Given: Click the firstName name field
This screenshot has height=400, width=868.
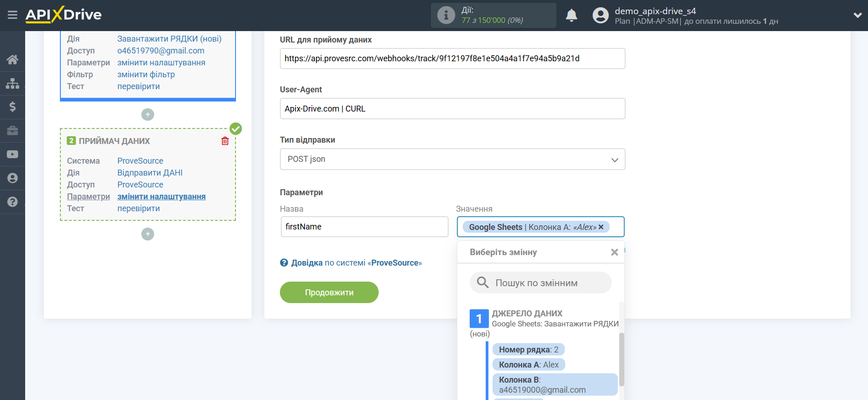Looking at the screenshot, I should [364, 227].
